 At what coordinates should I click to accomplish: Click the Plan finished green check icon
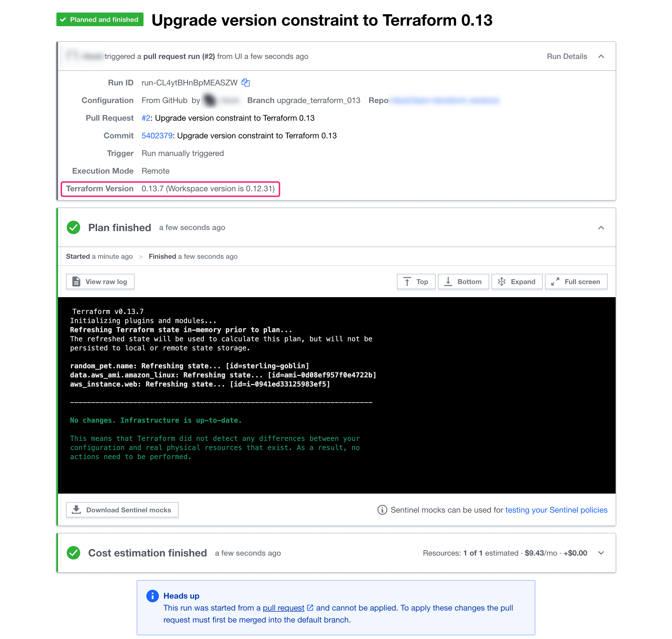[x=73, y=227]
